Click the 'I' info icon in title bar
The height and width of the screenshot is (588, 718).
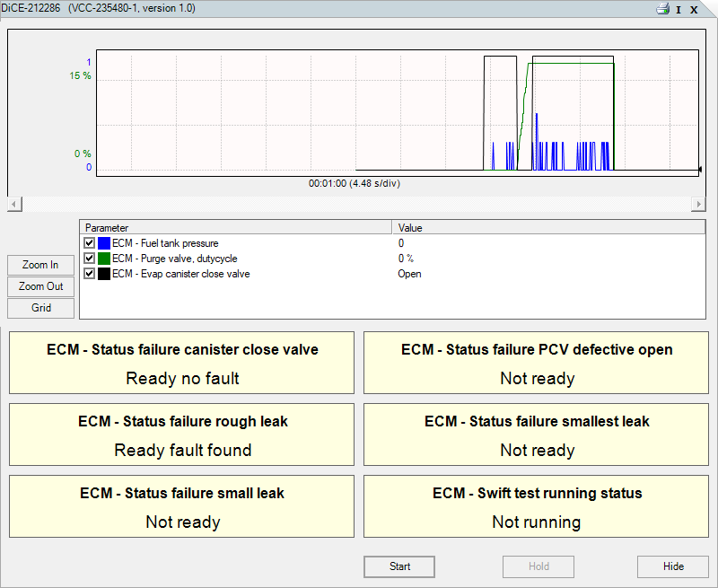tap(679, 10)
